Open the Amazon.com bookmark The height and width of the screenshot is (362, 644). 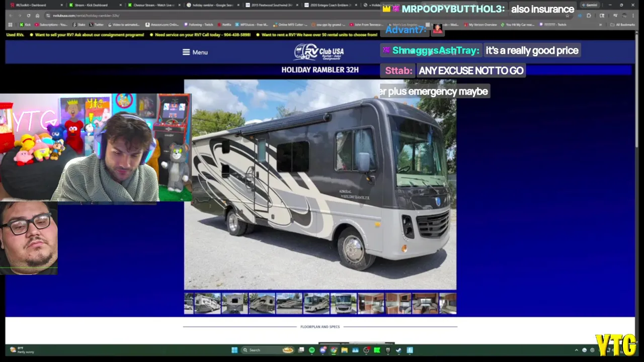click(x=162, y=25)
